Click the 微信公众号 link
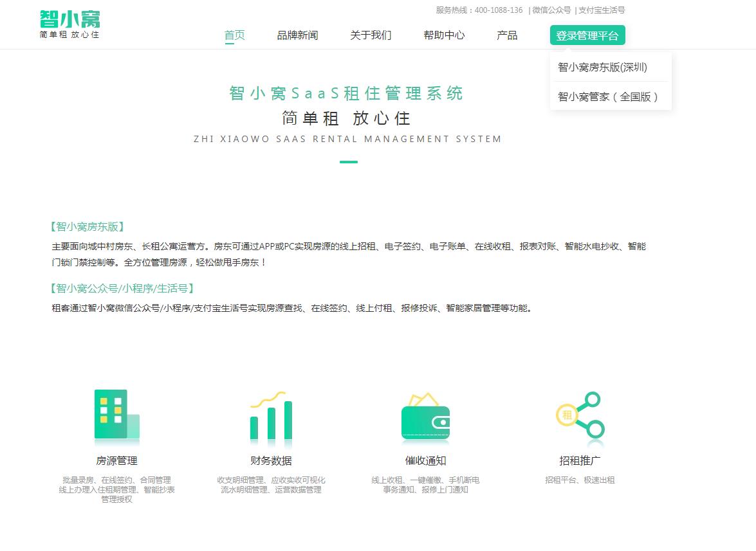Image resolution: width=756 pixels, height=551 pixels. [x=551, y=10]
